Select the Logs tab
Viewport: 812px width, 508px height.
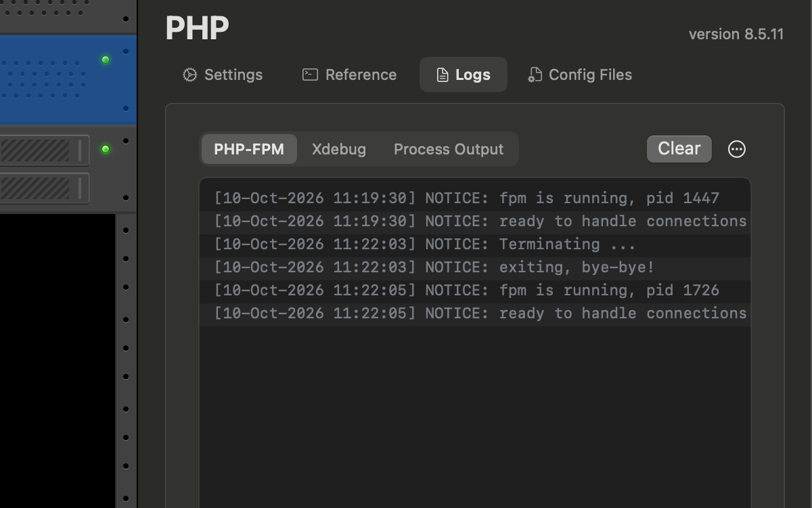pos(464,75)
